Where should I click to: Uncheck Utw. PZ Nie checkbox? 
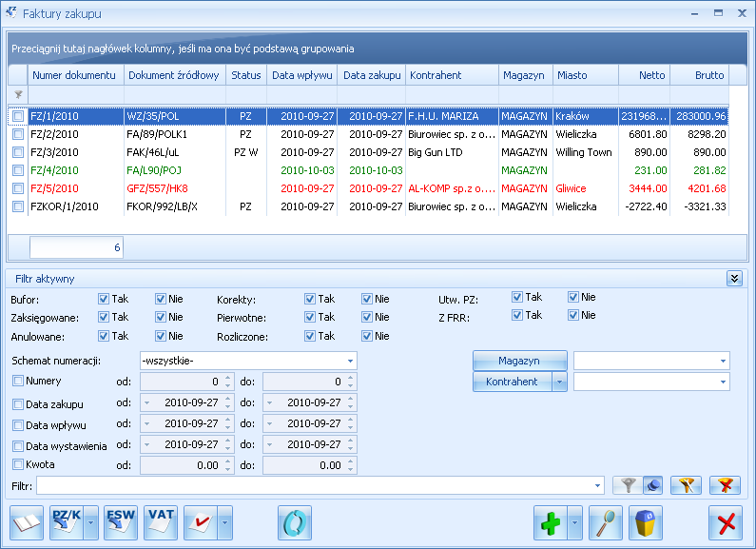click(572, 297)
